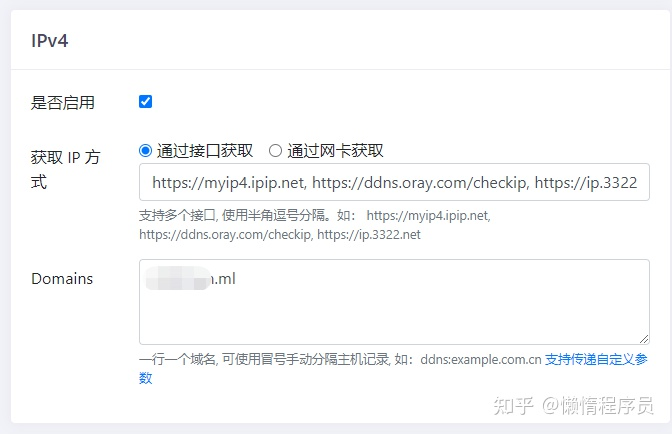672x434 pixels.
Task: Toggle the 是否启用 checkbox
Action: click(145, 102)
